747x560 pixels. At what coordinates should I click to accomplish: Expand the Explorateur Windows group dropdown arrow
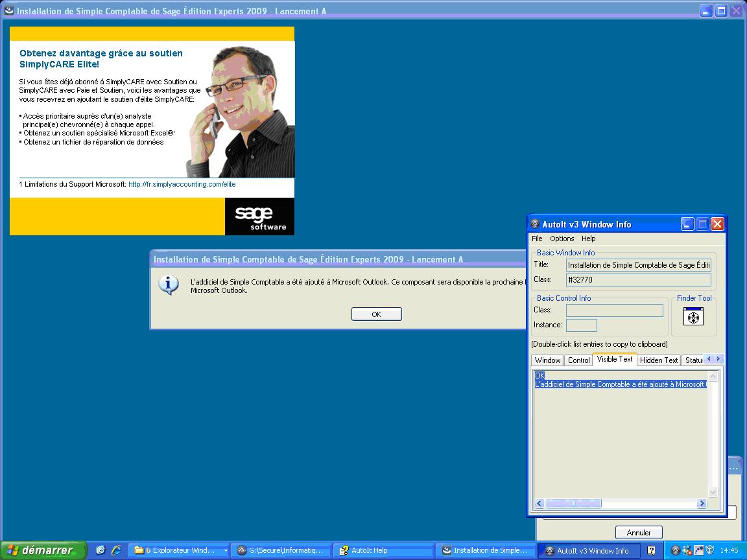[x=226, y=550]
